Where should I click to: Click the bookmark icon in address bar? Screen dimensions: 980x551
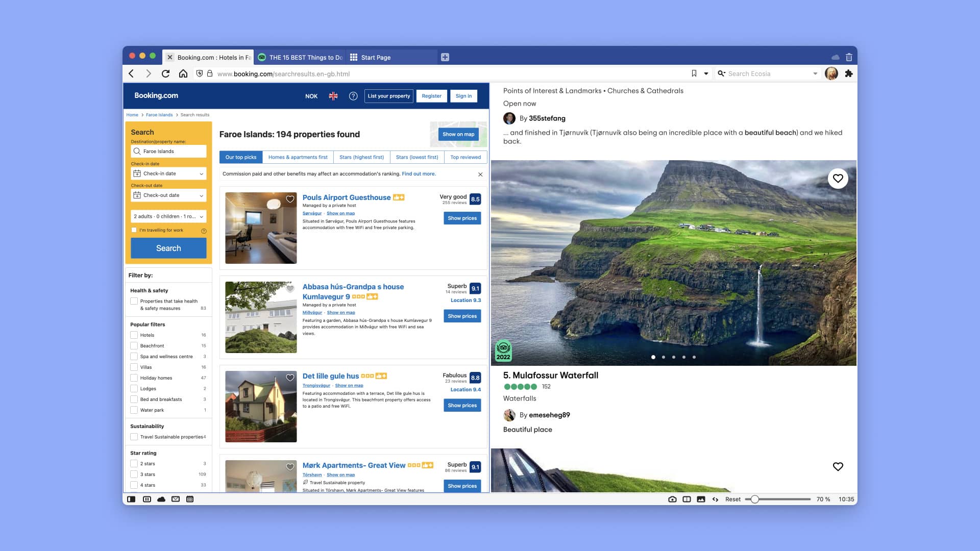(x=694, y=73)
